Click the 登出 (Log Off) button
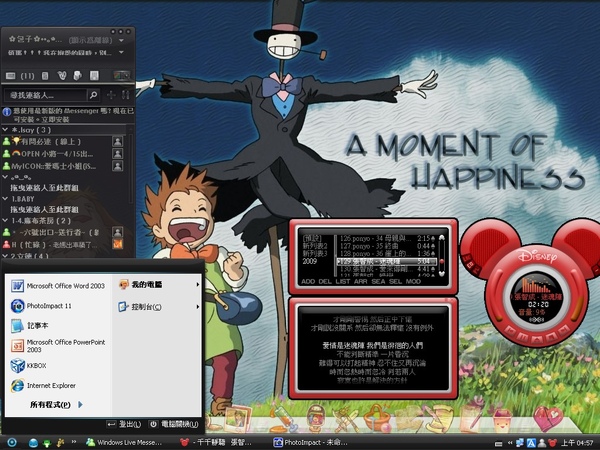600x450 pixels. (124, 424)
